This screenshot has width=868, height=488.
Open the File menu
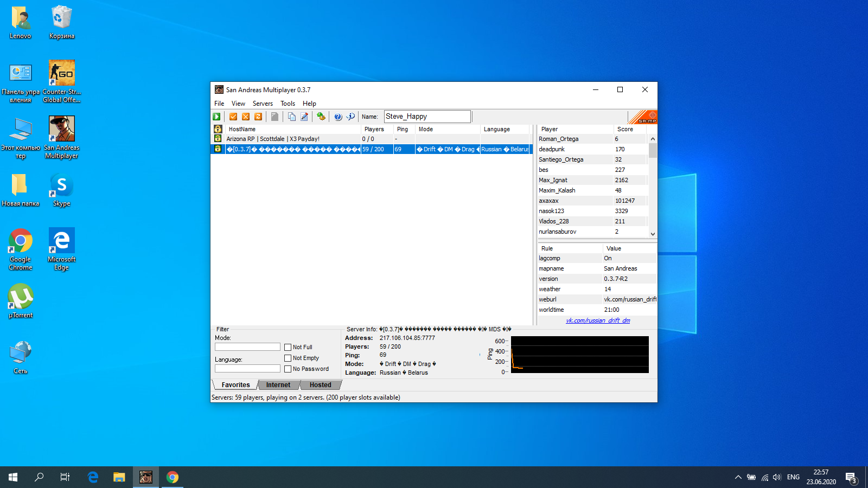pyautogui.click(x=219, y=104)
